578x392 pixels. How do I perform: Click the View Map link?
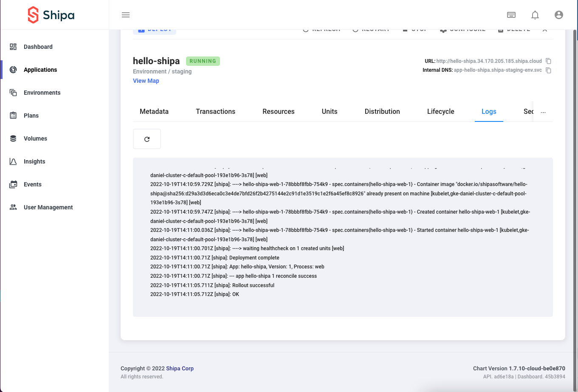tap(146, 81)
